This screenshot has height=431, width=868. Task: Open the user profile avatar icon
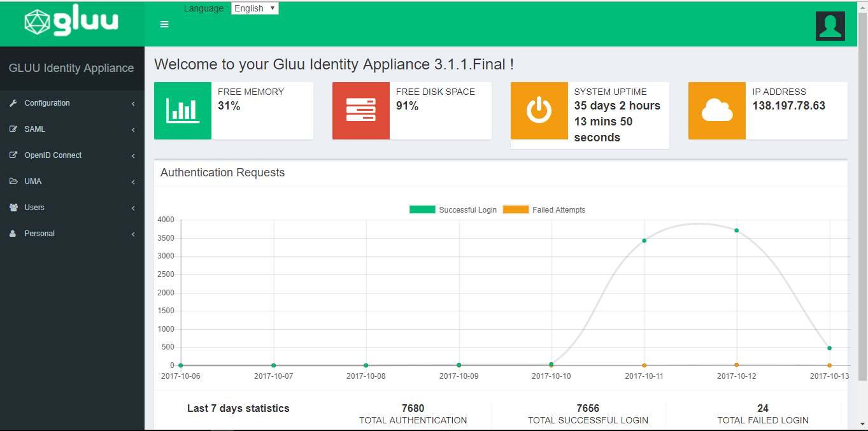[830, 25]
